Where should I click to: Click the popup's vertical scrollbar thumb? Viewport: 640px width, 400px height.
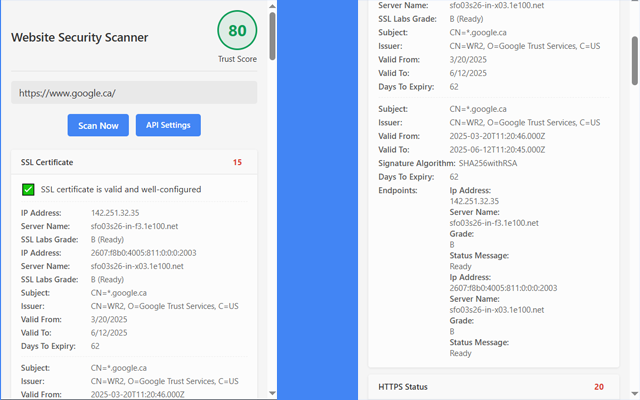point(272,36)
